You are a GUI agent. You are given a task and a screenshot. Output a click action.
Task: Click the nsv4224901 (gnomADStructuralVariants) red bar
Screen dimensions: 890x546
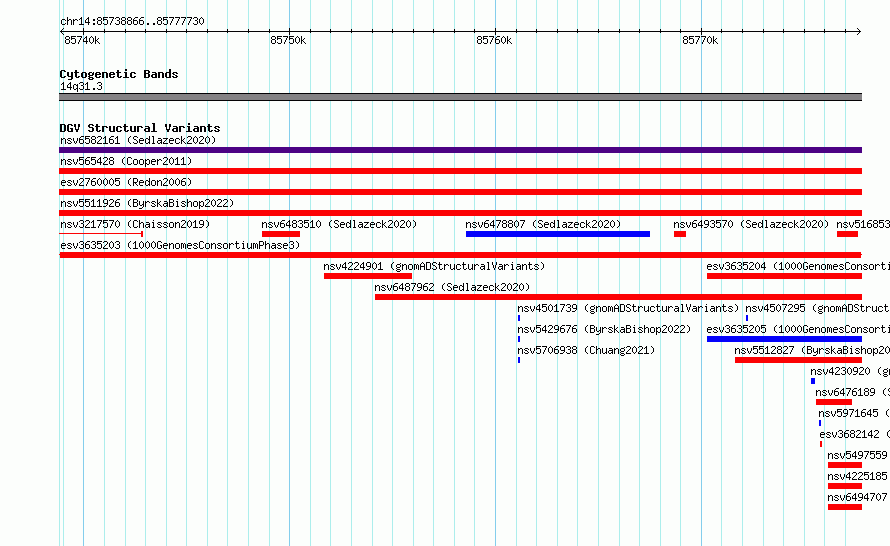click(x=368, y=276)
